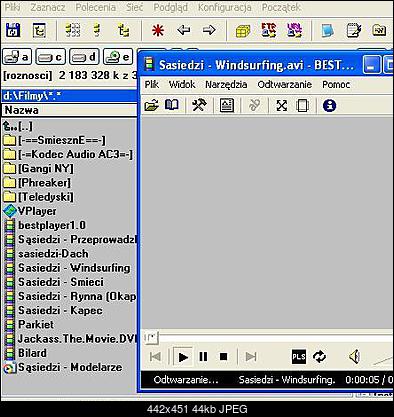Click the open book icon in BESTplayer

pos(172,105)
